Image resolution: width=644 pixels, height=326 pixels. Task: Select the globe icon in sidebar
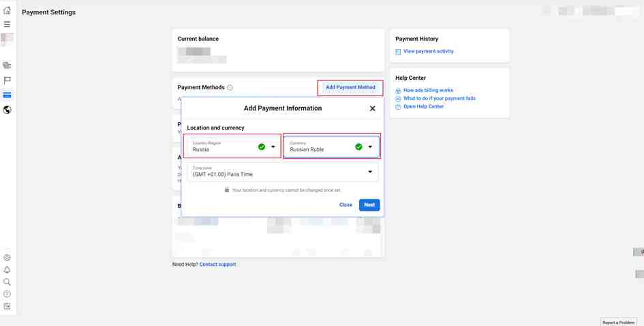coord(7,110)
